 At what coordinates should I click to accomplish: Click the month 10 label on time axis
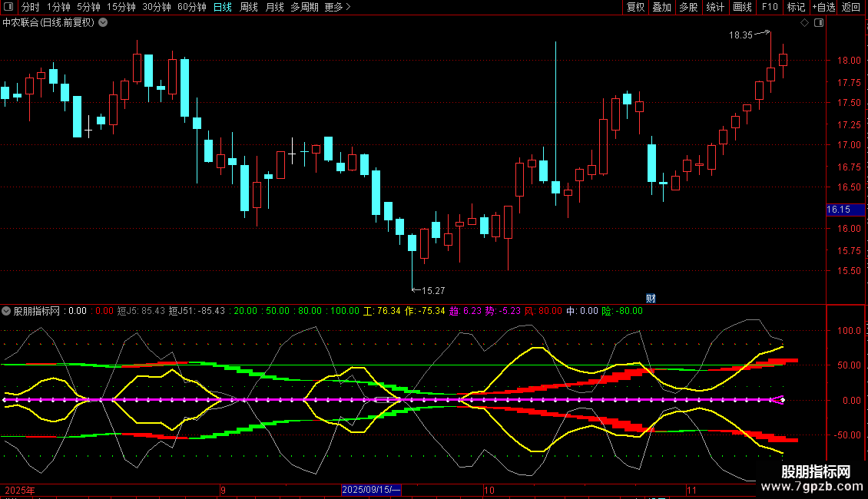click(x=489, y=490)
